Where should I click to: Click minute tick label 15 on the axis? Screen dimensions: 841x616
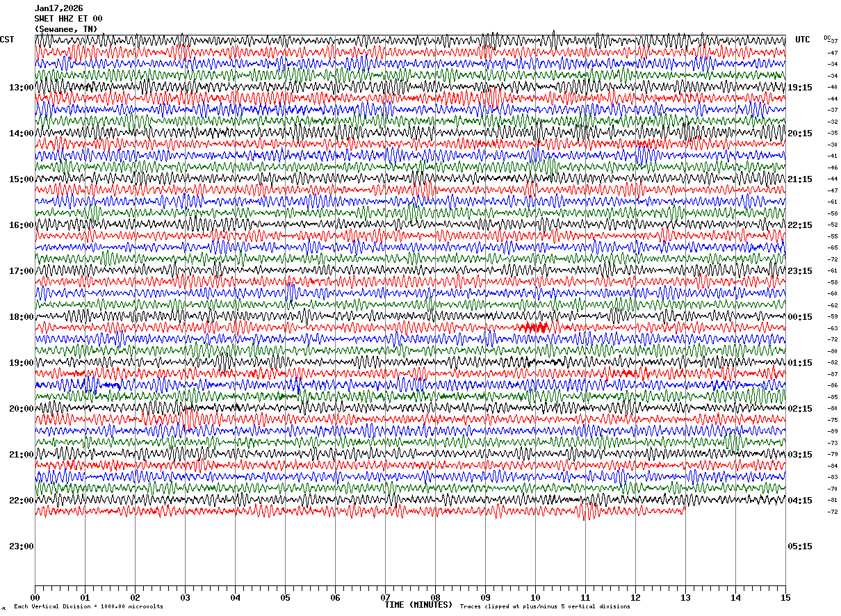coord(785,597)
